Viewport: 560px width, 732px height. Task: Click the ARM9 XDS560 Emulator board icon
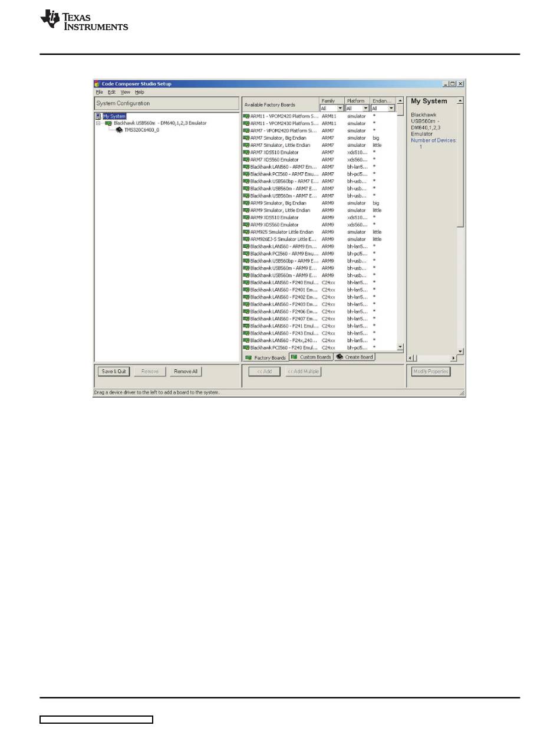click(246, 225)
